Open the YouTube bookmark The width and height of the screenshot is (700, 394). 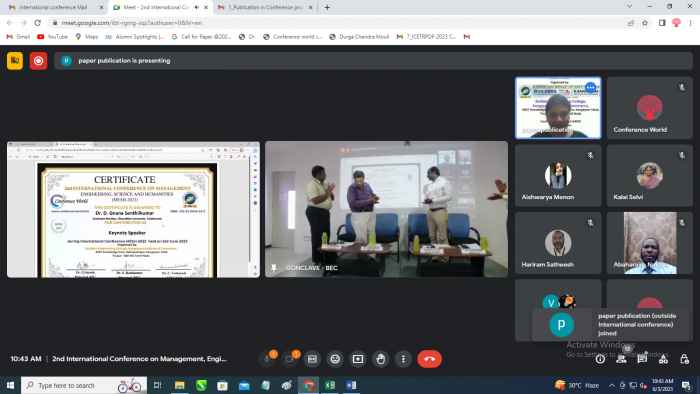[53, 37]
